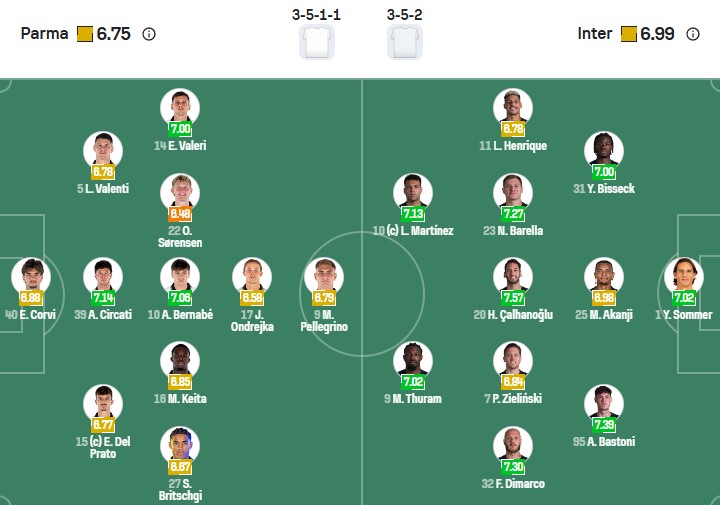720x505 pixels.
Task: Select the Parma 3-5-1-1 shirt icon
Action: (x=317, y=42)
